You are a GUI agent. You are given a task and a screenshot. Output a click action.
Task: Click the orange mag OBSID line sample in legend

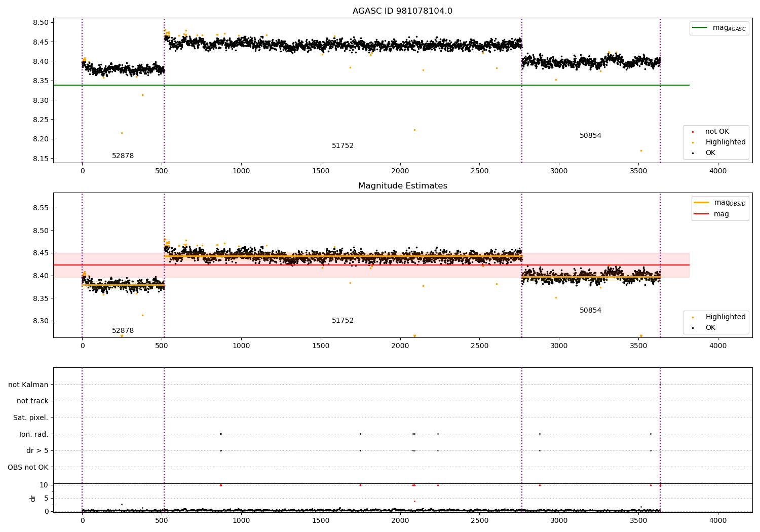701,203
